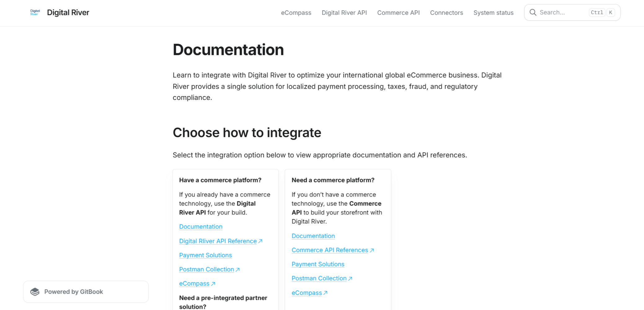
Task: Click the Choose how to integrate heading
Action: pos(247,133)
